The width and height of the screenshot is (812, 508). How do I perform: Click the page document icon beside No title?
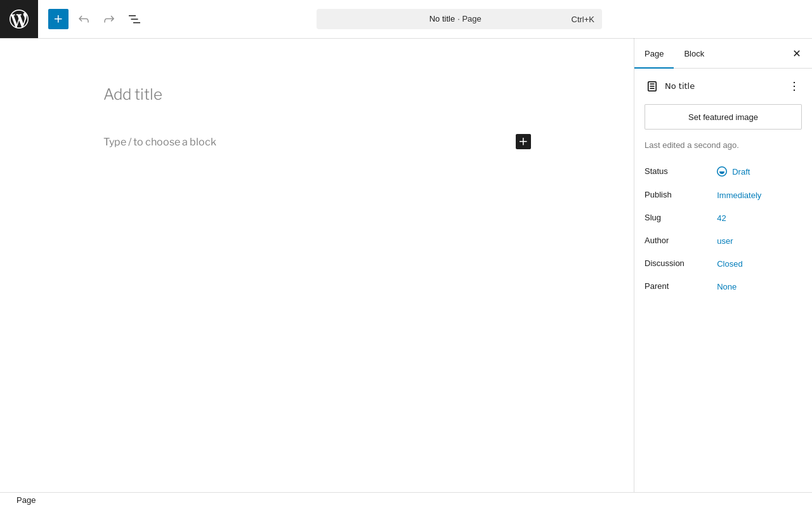(652, 86)
